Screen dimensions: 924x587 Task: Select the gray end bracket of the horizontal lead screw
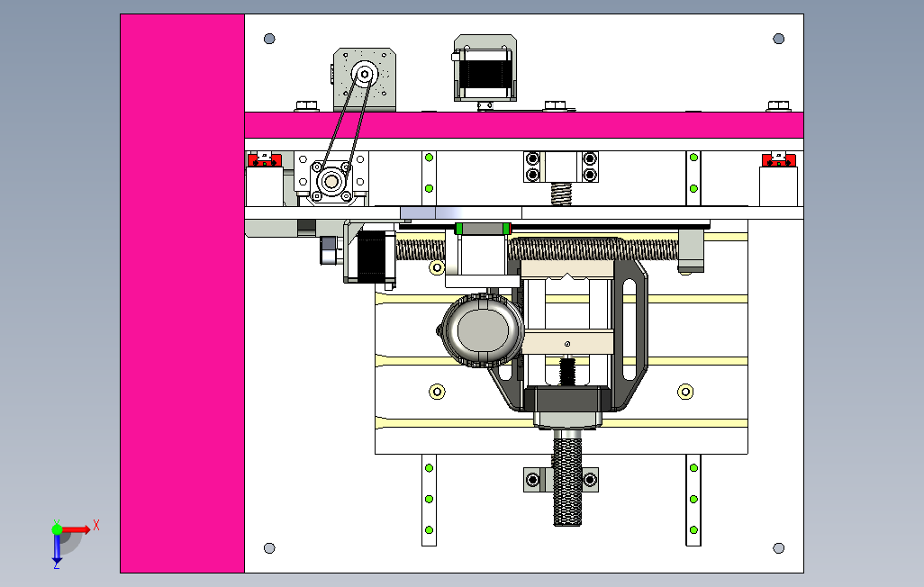tap(691, 252)
